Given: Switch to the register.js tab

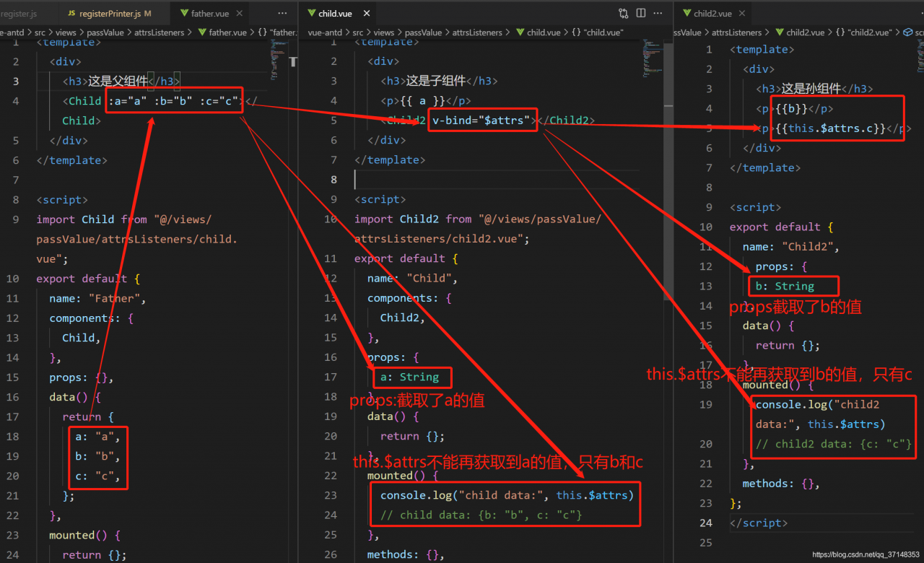Looking at the screenshot, I should 19,14.
